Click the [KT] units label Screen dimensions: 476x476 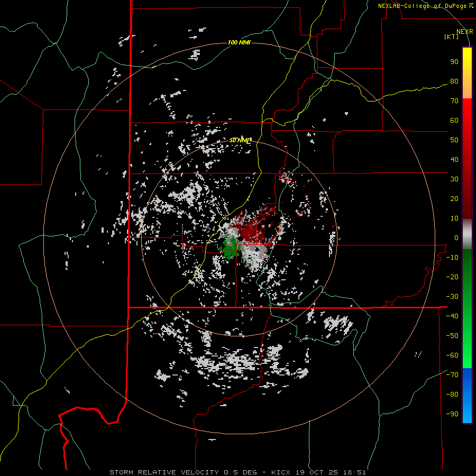(452, 36)
